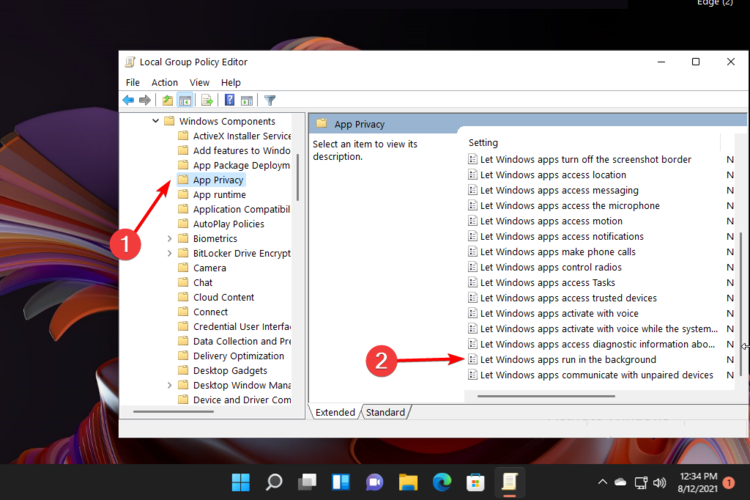Select Application Compatibility folder
This screenshot has width=750, height=500.
(242, 209)
